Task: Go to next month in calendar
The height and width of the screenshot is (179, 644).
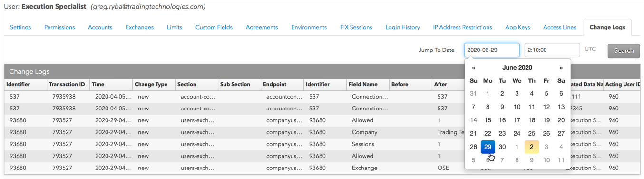Action: click(561, 68)
